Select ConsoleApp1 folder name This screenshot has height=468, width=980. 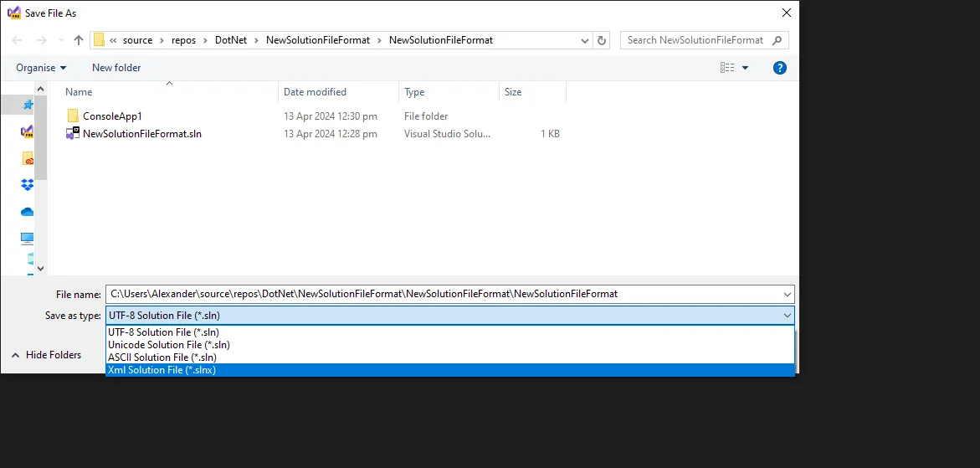[112, 116]
